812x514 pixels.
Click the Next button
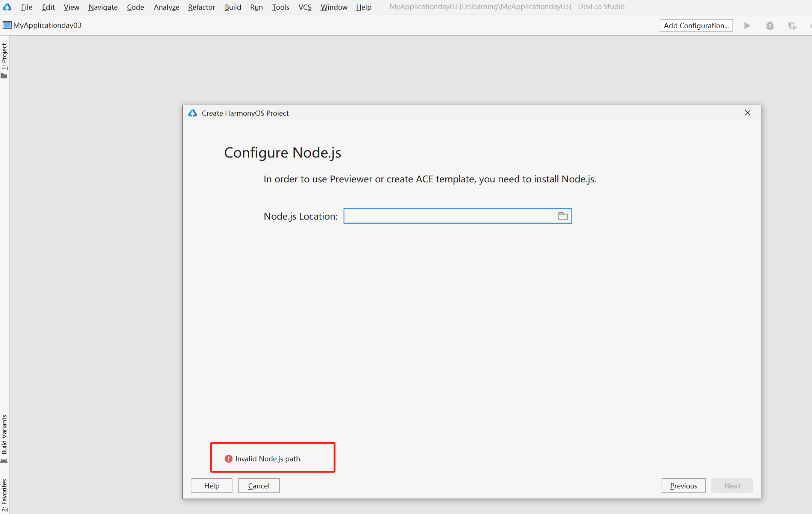click(732, 486)
